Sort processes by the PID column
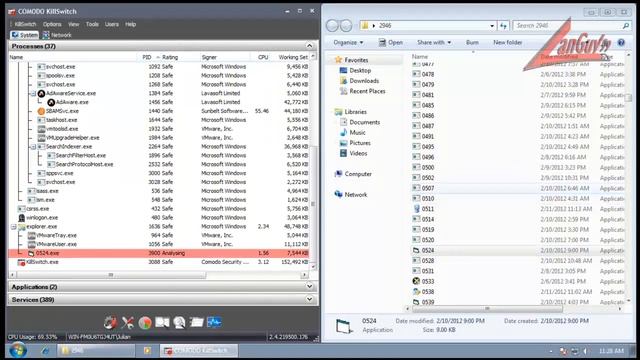Screen dimensions: 640x360 click(147, 57)
